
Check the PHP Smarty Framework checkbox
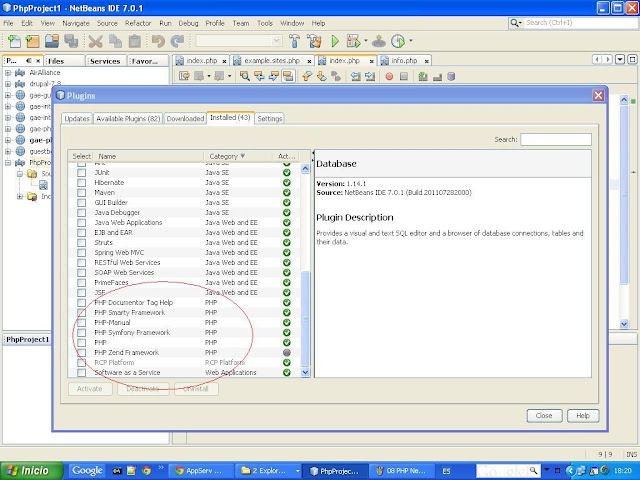(82, 313)
